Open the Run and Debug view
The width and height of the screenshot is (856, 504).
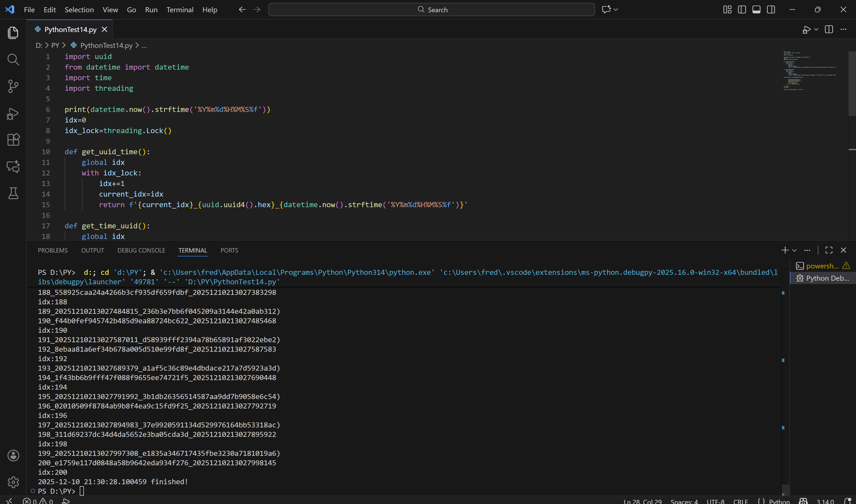[13, 113]
